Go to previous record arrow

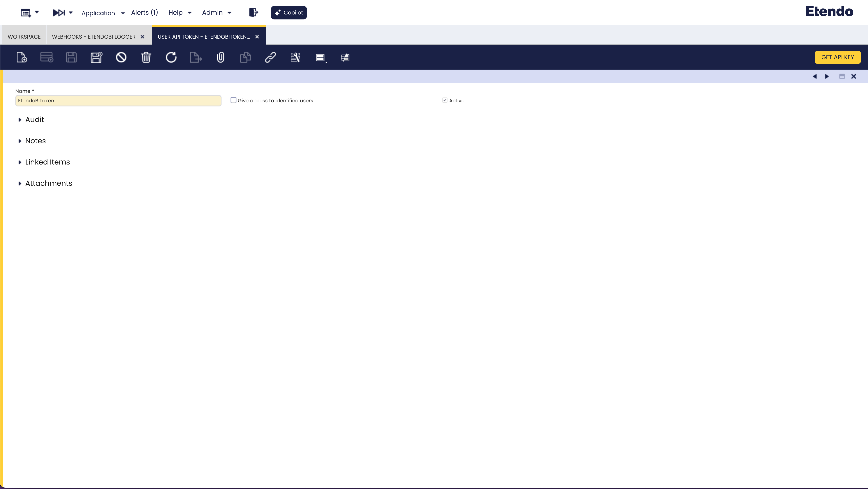tap(815, 76)
